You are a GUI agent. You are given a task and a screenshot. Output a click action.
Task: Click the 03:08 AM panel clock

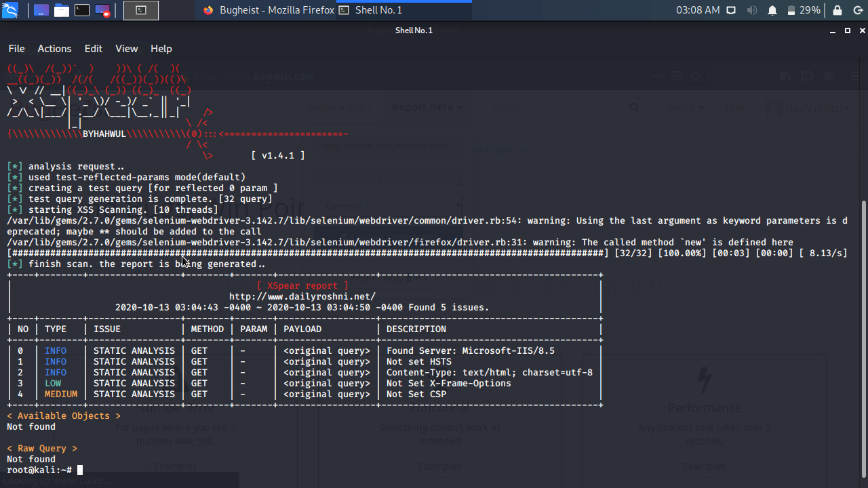coord(698,10)
